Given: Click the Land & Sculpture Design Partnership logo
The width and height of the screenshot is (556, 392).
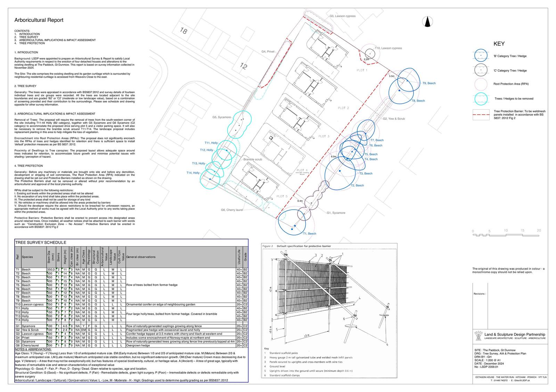Looking at the screenshot, I should [478, 336].
